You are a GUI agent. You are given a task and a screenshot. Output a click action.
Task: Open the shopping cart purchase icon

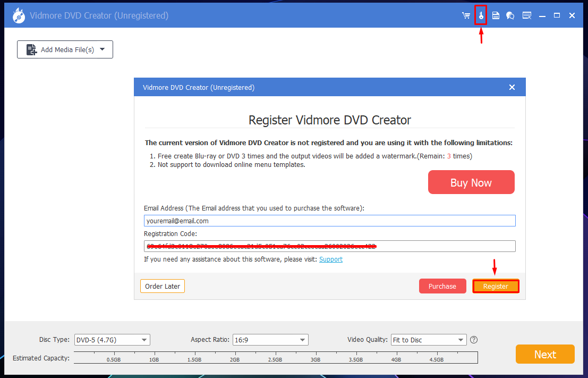466,15
